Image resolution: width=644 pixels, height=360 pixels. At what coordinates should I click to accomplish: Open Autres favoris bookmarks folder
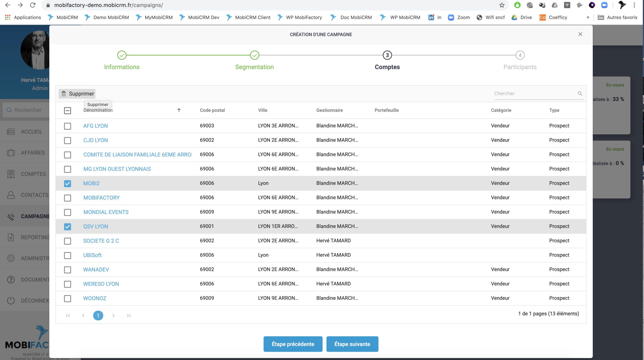619,17
